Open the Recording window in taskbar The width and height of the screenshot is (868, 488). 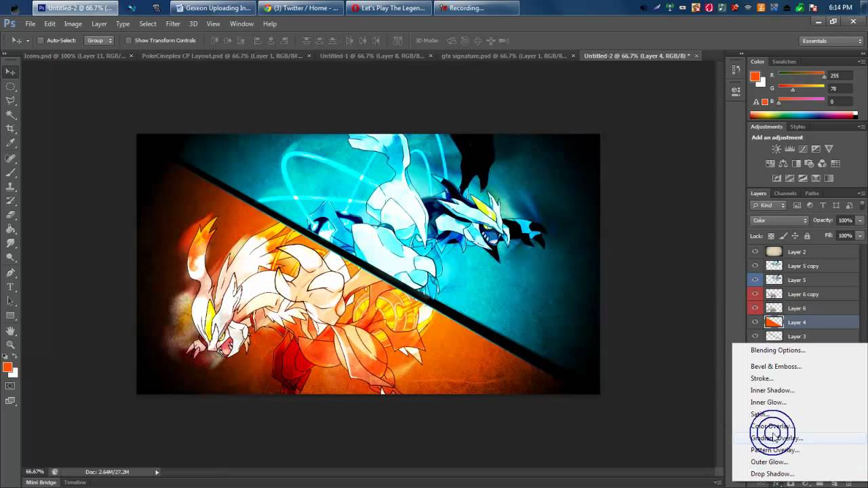475,8
